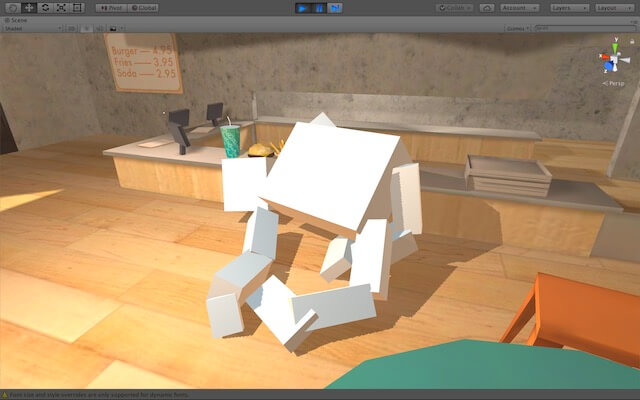This screenshot has height=400, width=640.
Task: Select the burger on the counter
Action: (260, 151)
